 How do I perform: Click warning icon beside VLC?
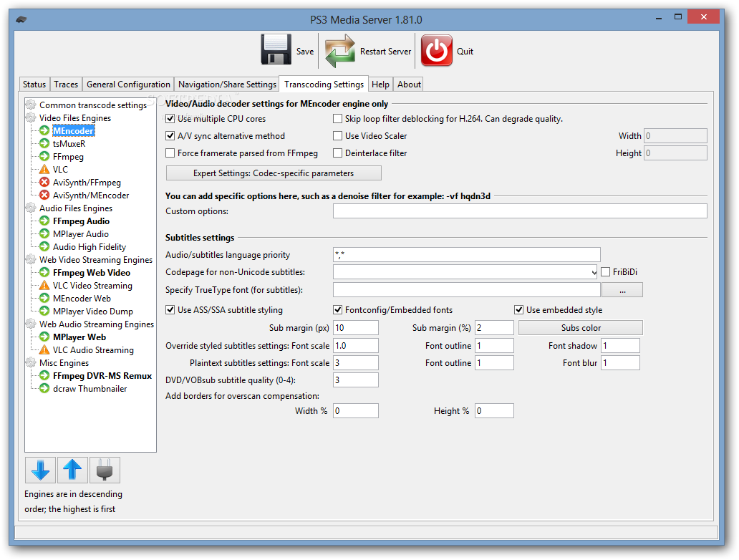coord(44,169)
